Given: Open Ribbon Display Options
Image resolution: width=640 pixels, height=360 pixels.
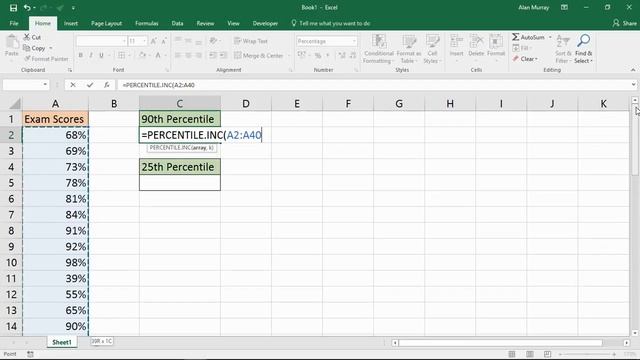Looking at the screenshot, I should coord(564,7).
